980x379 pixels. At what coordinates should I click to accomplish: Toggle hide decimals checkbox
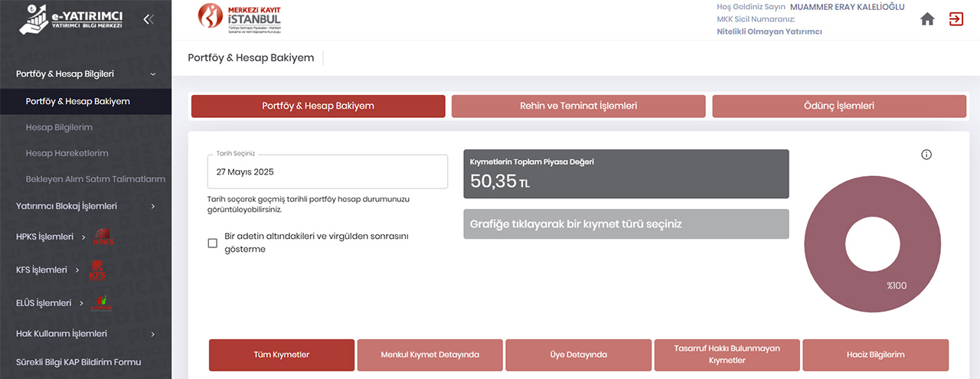coord(213,243)
